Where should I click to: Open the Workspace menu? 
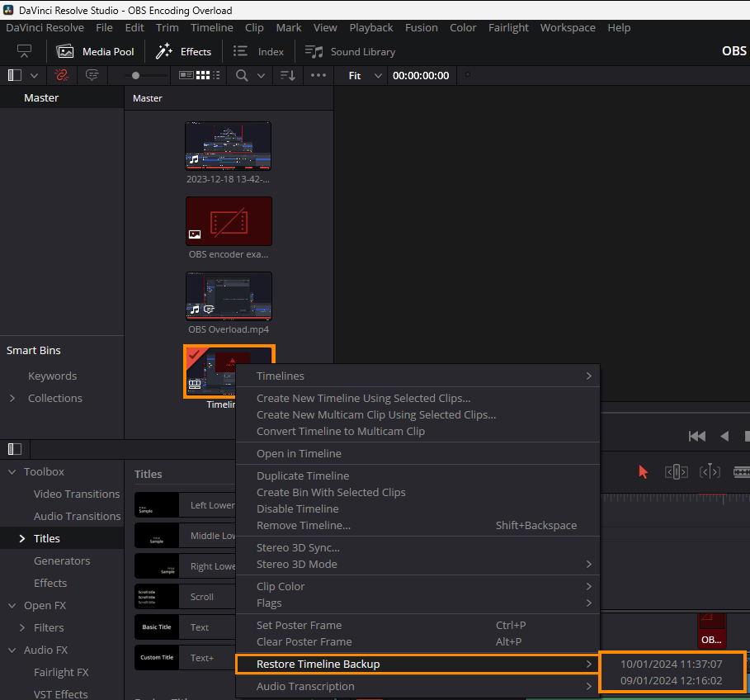pos(568,28)
